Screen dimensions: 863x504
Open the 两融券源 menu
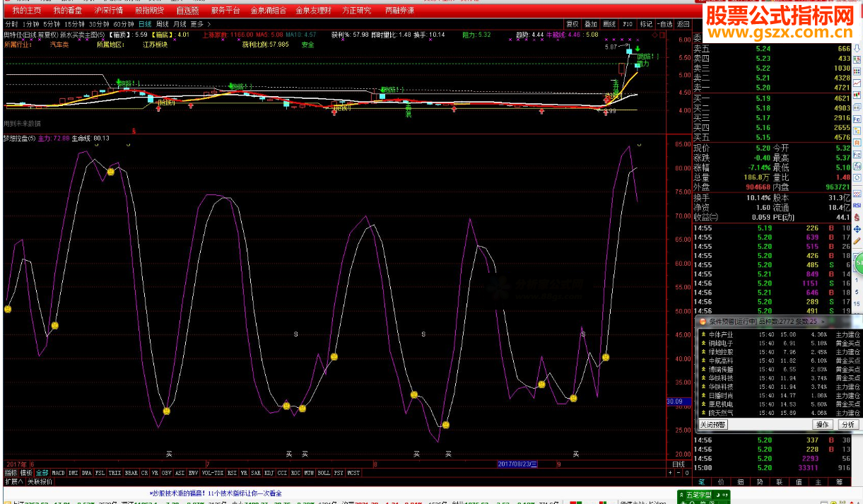coord(400,11)
